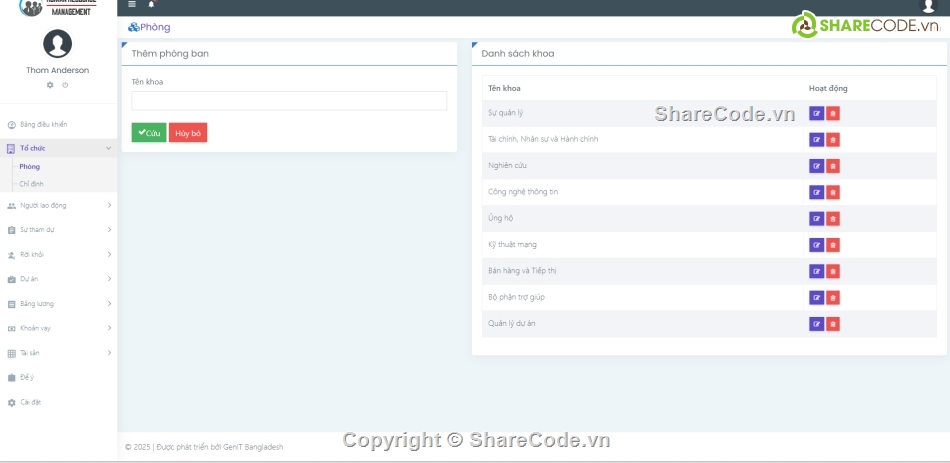Edit the Tài chính, Nhân sự và Hành chính row
This screenshot has width=950, height=463.
coord(816,140)
